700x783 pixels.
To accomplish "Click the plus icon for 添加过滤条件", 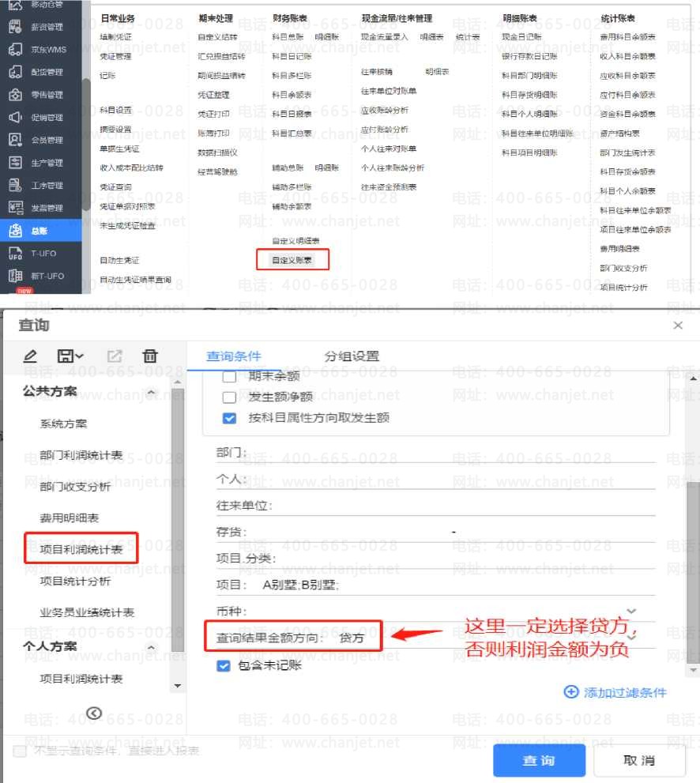I will pos(571,692).
